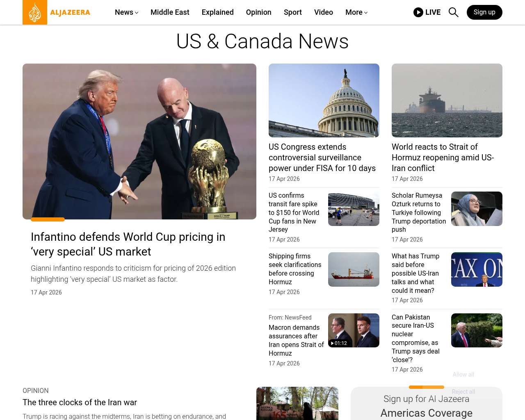The height and width of the screenshot is (420, 525).
Task: Click the red cargo ship thumbnail
Action: (354, 269)
